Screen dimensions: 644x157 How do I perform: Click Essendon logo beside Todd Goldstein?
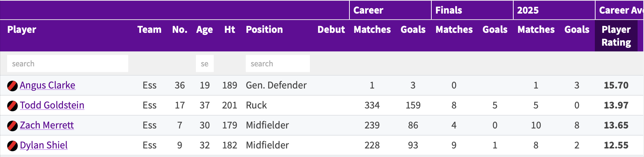12,106
